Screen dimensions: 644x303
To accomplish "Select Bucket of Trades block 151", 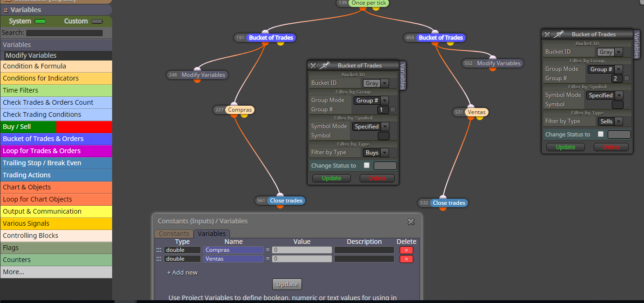I will tap(271, 38).
